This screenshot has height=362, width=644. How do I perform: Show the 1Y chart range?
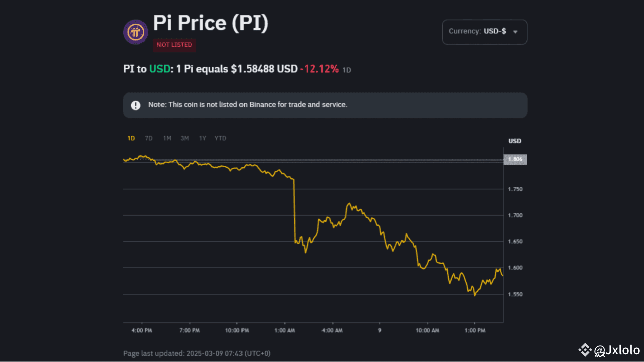202,138
